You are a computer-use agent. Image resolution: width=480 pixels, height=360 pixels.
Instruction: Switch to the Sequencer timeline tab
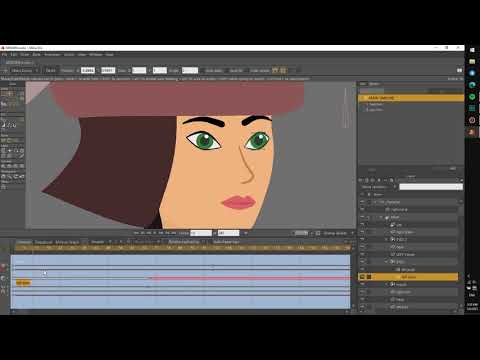tap(44, 242)
